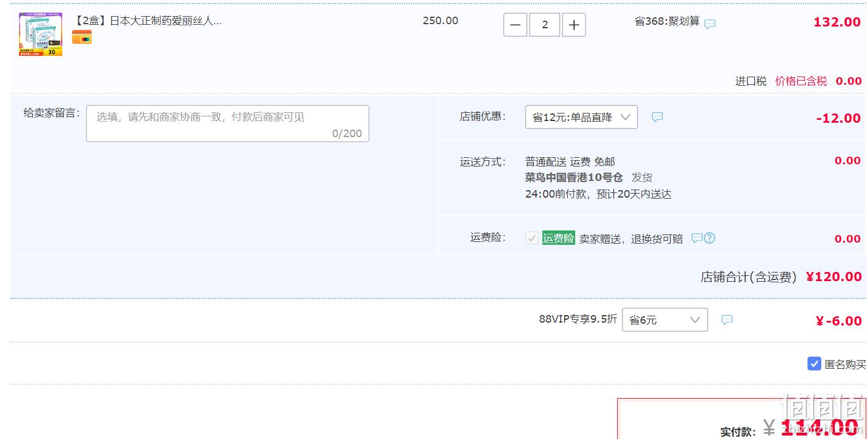Click the 卖家赠送，退换货可赔 text
Image resolution: width=868 pixels, height=439 pixels.
tap(631, 239)
